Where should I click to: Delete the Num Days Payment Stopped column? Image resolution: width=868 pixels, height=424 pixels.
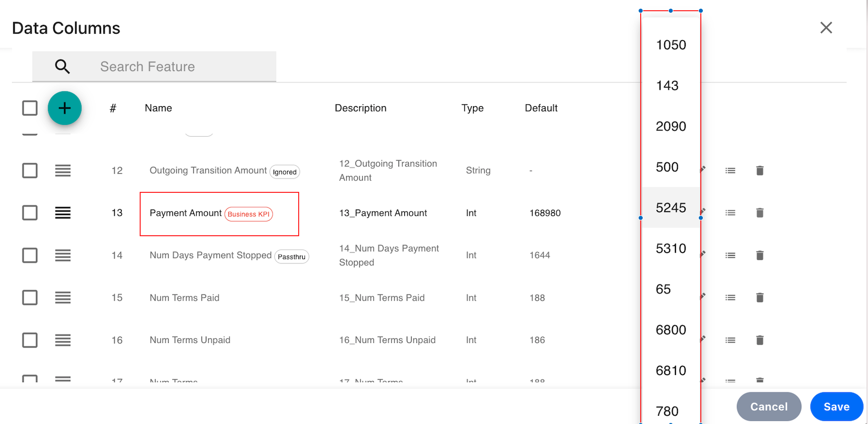pos(759,255)
